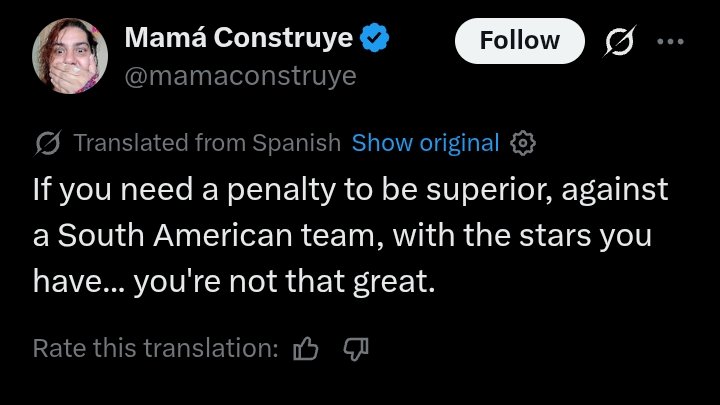Open profile via Mamá Construye display name
Viewport: 720px width, 405px height.
click(239, 37)
